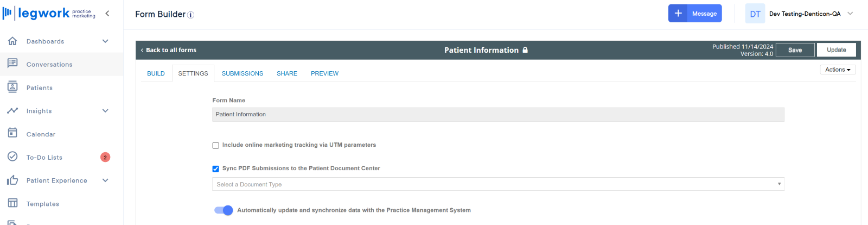
Task: Expand the Actions dropdown menu
Action: (x=838, y=70)
